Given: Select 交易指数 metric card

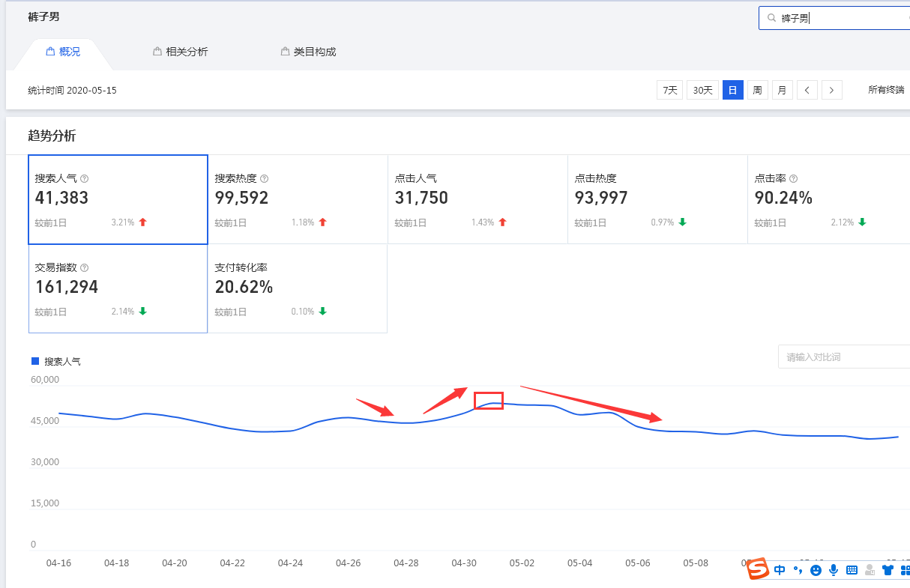Looking at the screenshot, I should [x=118, y=288].
